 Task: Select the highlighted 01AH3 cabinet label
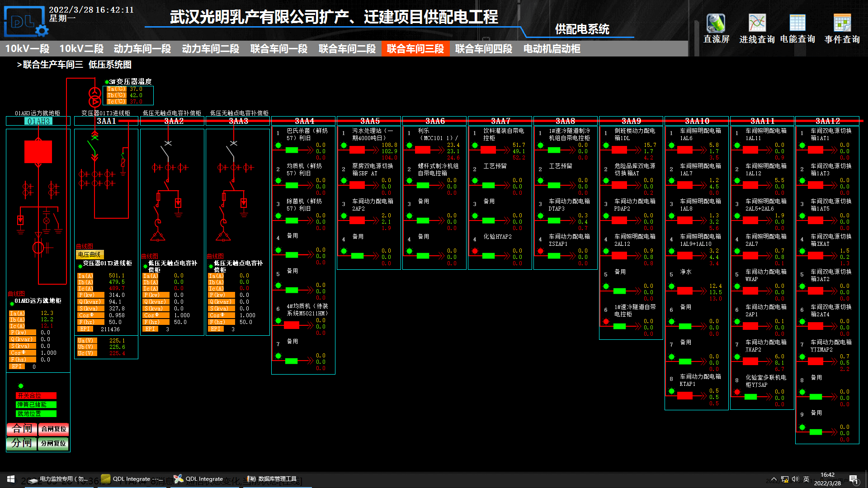(x=38, y=121)
